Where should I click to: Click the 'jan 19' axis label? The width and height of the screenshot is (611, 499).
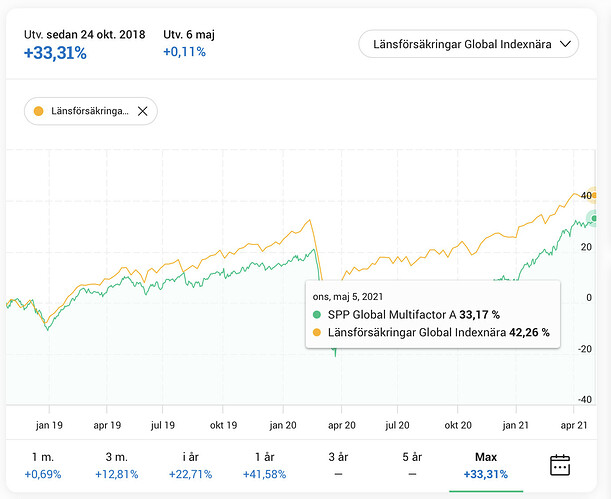[x=49, y=425]
